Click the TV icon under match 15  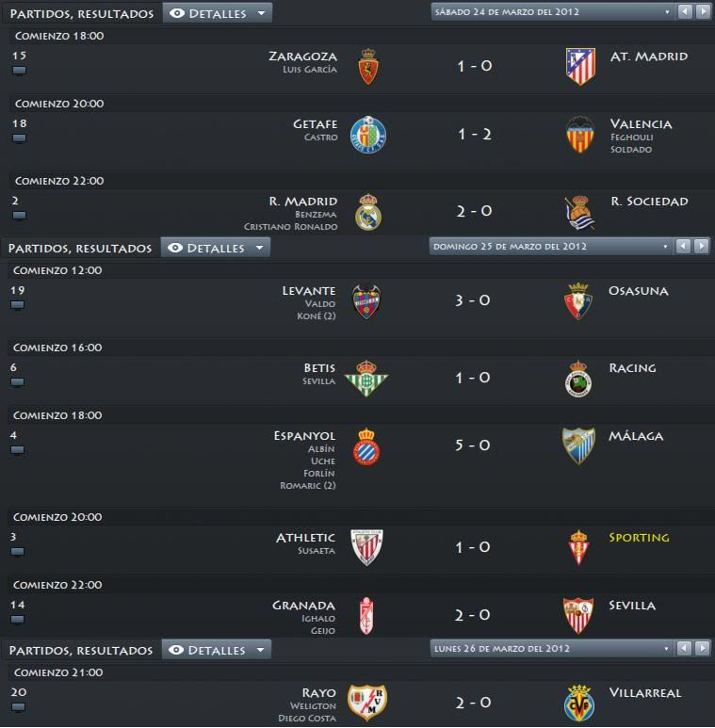tap(19, 71)
